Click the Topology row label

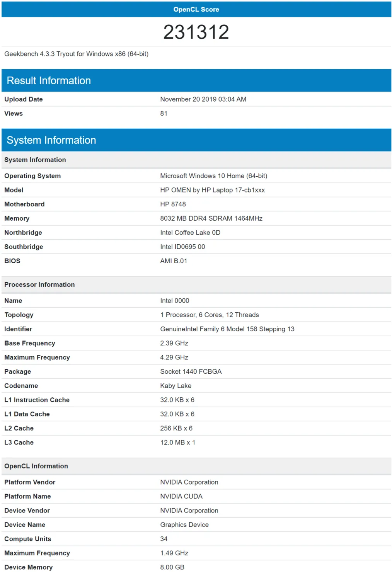pos(19,315)
